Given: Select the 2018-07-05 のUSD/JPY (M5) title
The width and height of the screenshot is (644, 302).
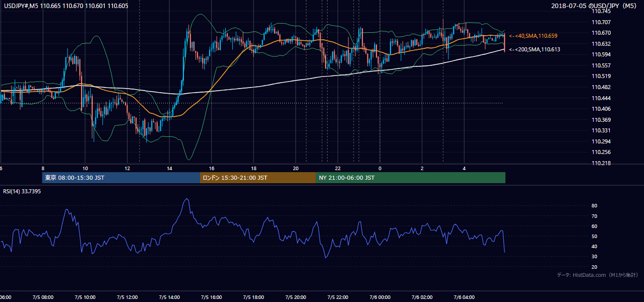Looking at the screenshot, I should point(595,6).
